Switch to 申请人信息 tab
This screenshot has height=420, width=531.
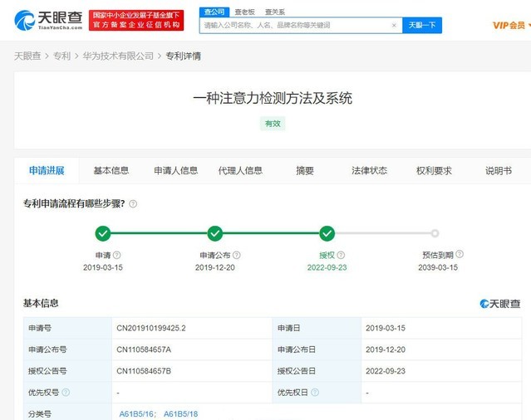[x=176, y=171]
